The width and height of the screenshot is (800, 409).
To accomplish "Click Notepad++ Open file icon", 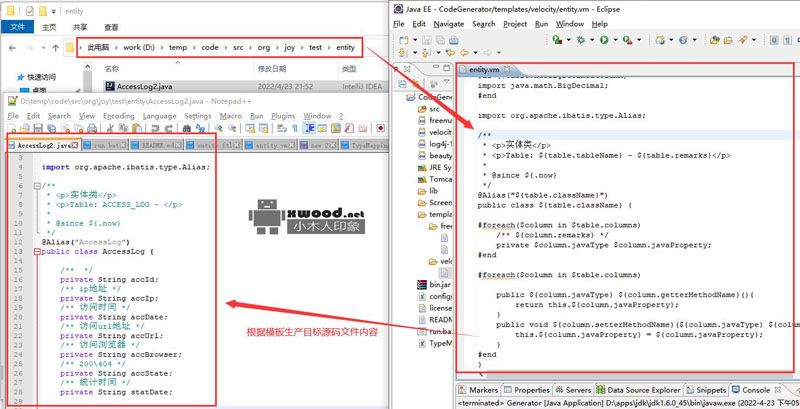I will coord(24,128).
